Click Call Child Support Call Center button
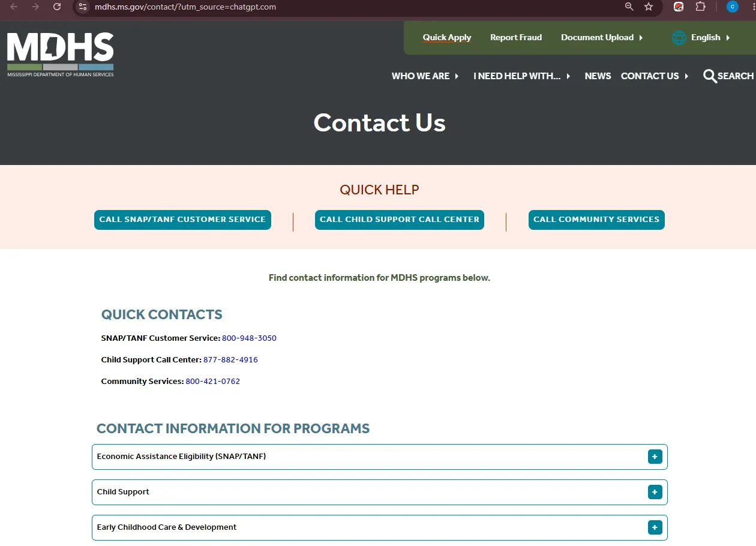This screenshot has width=756, height=546. pyautogui.click(x=400, y=220)
